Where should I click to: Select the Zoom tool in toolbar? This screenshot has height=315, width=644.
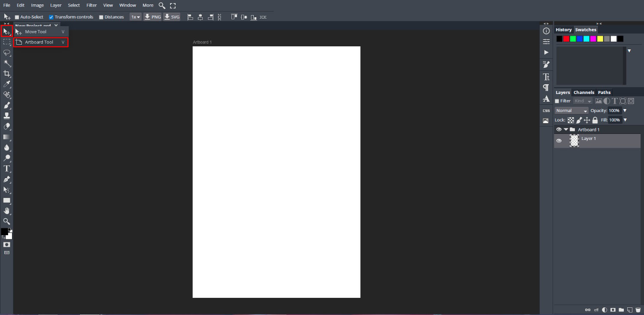click(x=7, y=221)
